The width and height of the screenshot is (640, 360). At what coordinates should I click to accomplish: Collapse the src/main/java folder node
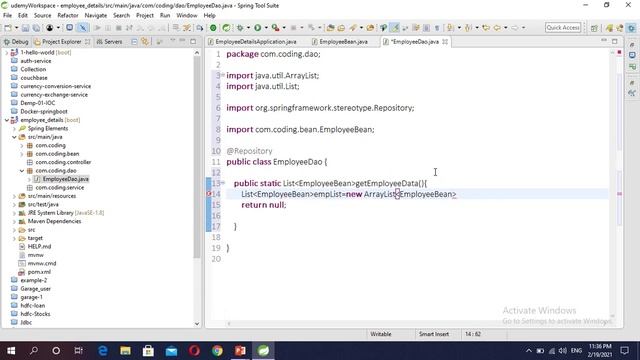tap(14, 137)
